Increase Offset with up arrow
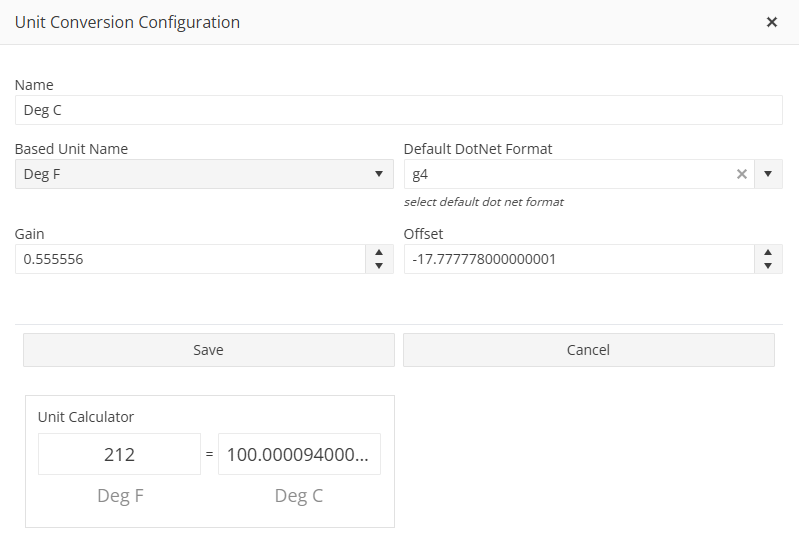This screenshot has height=559, width=799. [768, 253]
